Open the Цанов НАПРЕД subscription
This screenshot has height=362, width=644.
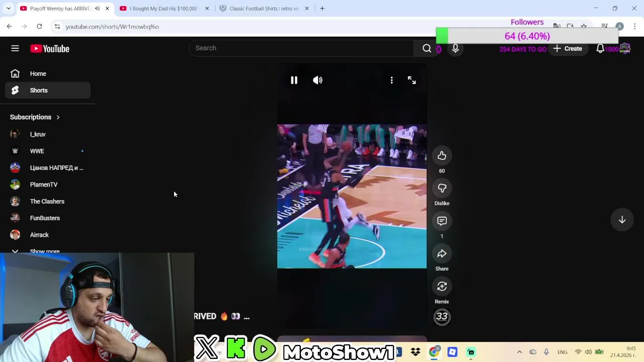(48, 168)
